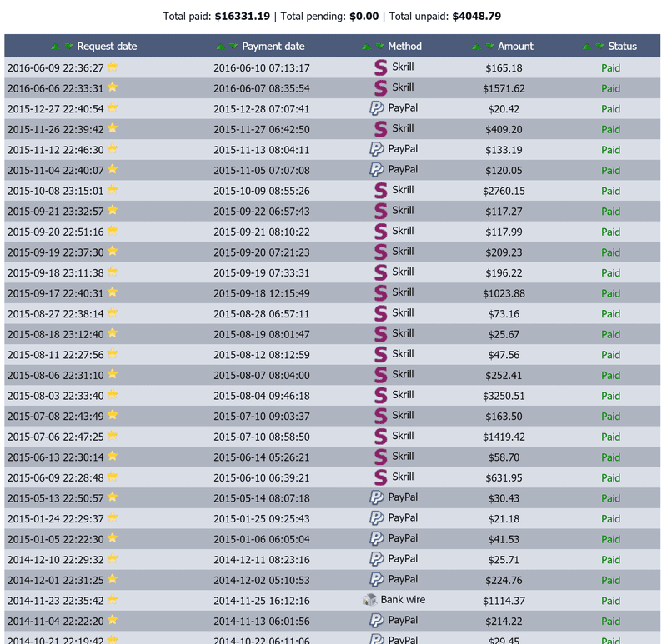
Task: Click PayPal logo in the $133.19 row
Action: pyautogui.click(x=377, y=149)
